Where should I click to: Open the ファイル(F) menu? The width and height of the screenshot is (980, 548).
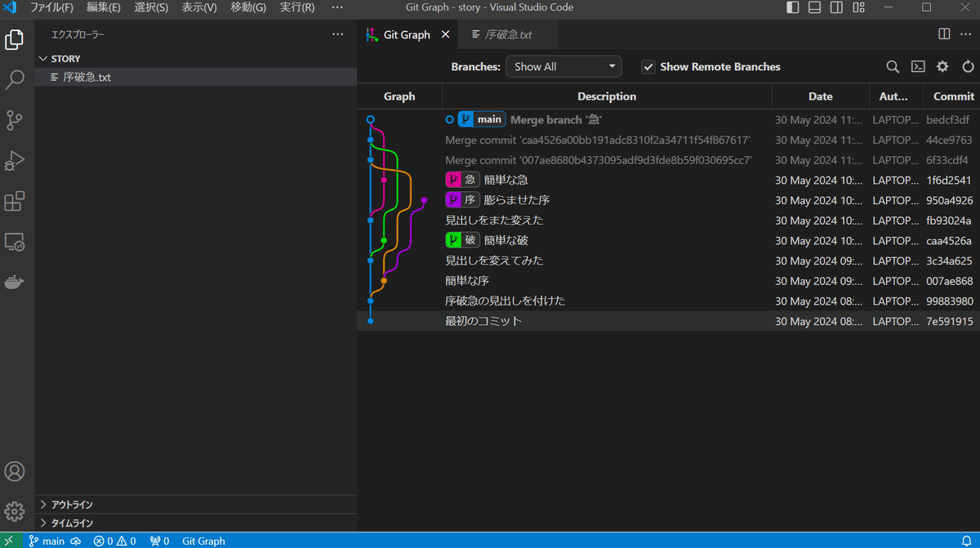[x=51, y=7]
